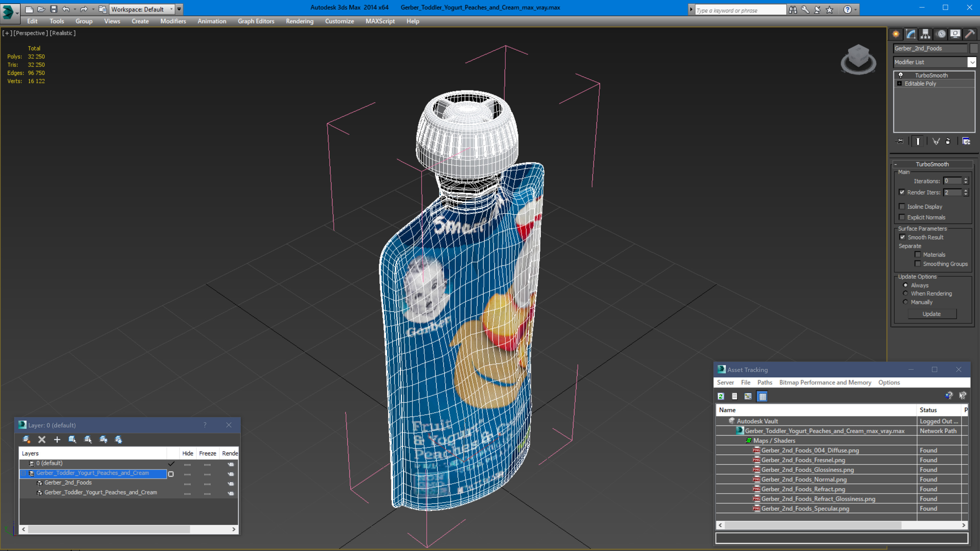980x551 pixels.
Task: Select the Manually update option
Action: click(x=905, y=302)
